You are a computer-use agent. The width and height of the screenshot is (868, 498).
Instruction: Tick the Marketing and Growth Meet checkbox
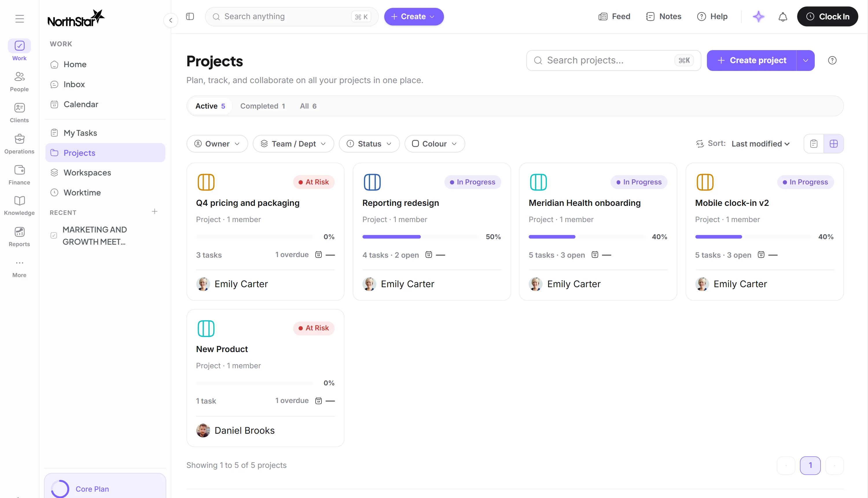point(54,235)
